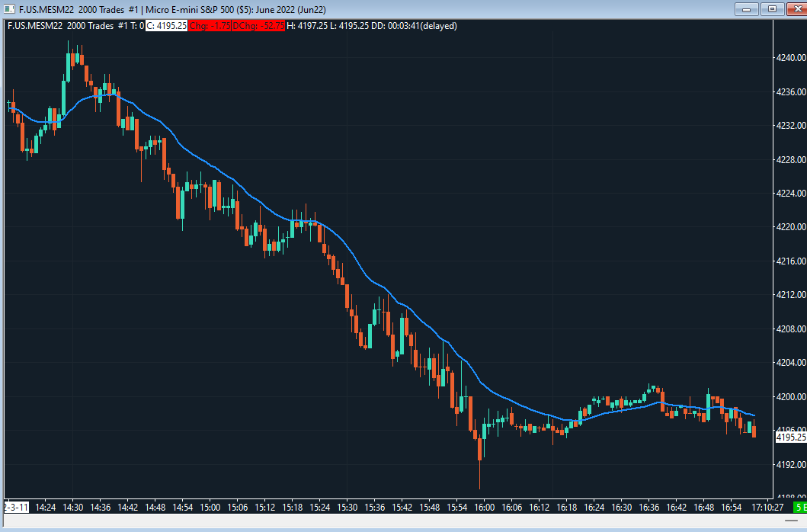Click the 16:12 time axis label
This screenshot has width=807, height=532.
click(x=540, y=508)
